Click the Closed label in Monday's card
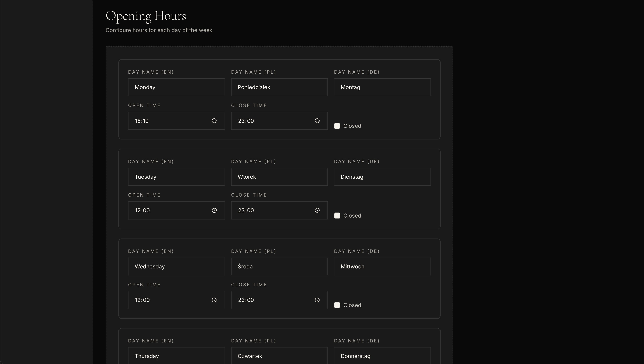Image resolution: width=644 pixels, height=364 pixels. [352, 126]
